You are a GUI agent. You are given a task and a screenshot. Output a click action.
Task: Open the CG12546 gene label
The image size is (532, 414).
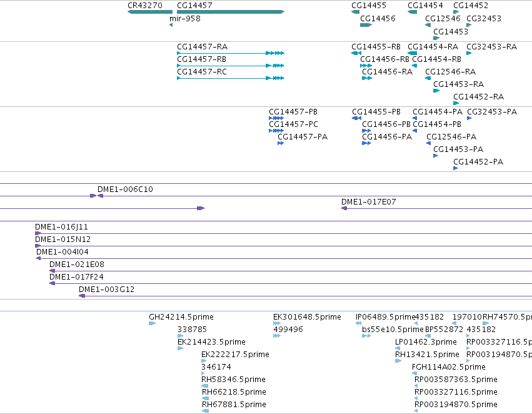[x=443, y=18]
